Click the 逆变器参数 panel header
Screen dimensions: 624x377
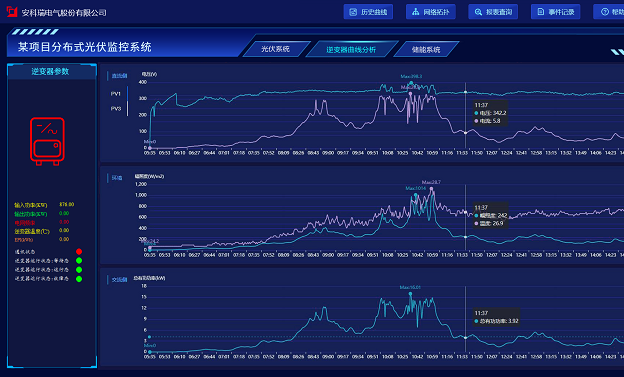click(51, 71)
